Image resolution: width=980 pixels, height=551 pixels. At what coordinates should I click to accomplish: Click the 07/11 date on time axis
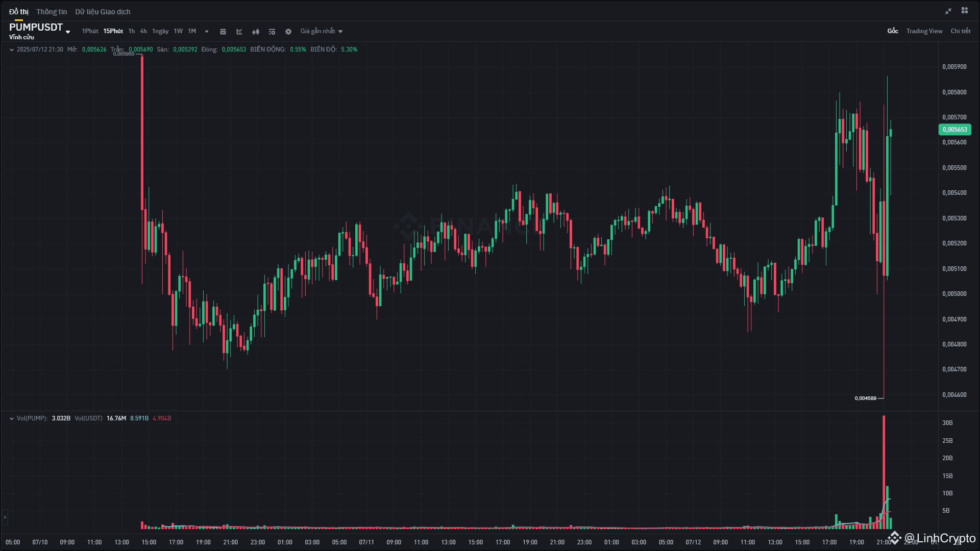366,542
